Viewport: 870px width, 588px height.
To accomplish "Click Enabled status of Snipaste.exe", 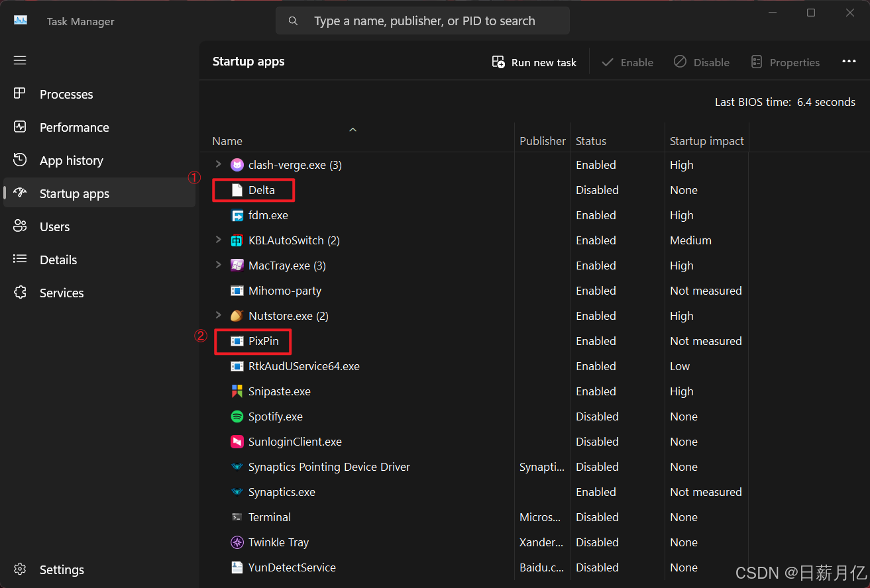I will pos(596,391).
